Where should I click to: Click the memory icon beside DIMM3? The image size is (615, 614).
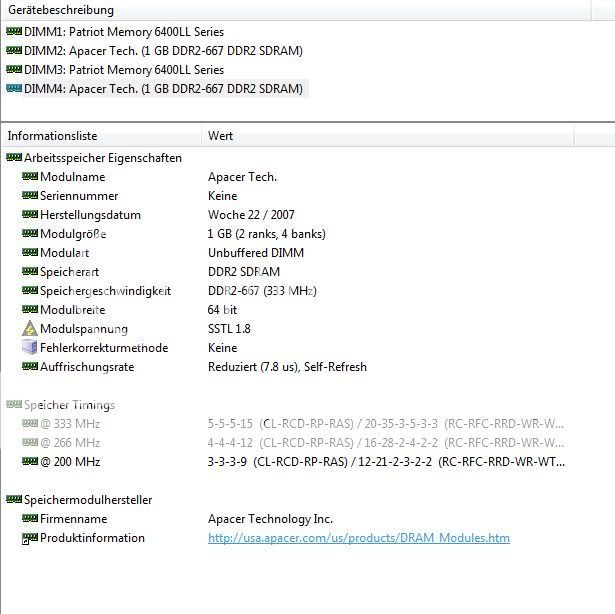14,69
